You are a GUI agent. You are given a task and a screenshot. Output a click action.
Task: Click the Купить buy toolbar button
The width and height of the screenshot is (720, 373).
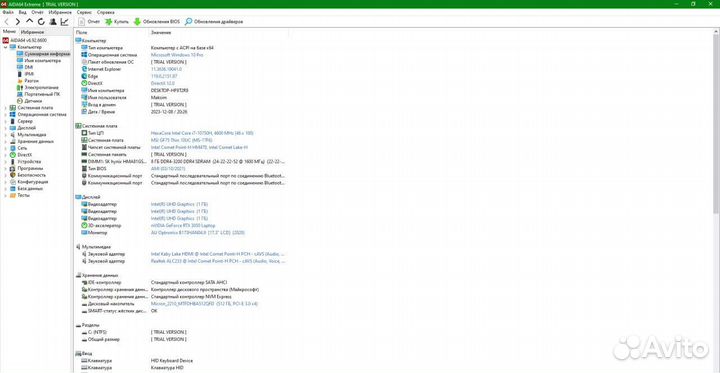coord(117,22)
